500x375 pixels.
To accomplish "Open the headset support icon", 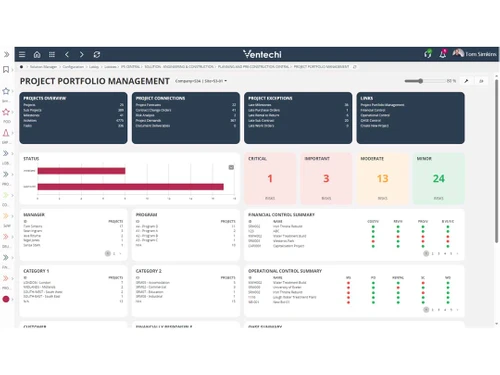I will (428, 54).
